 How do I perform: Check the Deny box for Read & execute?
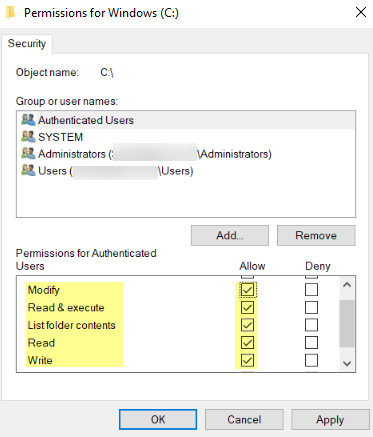[311, 307]
